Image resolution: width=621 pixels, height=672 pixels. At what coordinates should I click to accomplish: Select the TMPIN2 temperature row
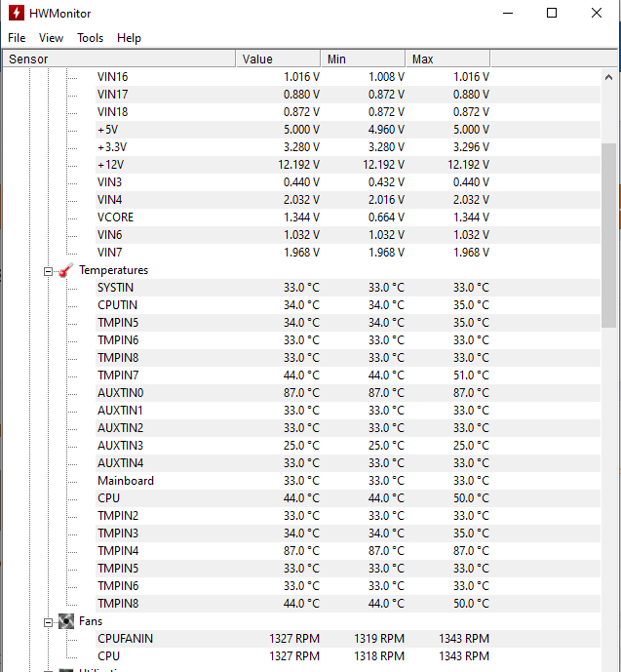coord(348,516)
